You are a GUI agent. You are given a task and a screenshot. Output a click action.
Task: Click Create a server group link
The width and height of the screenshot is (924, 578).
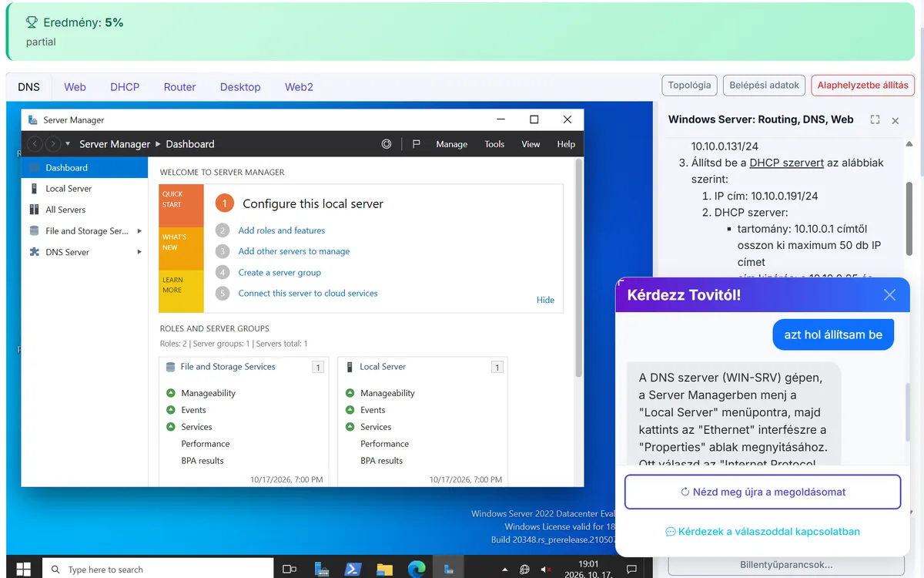click(x=280, y=272)
